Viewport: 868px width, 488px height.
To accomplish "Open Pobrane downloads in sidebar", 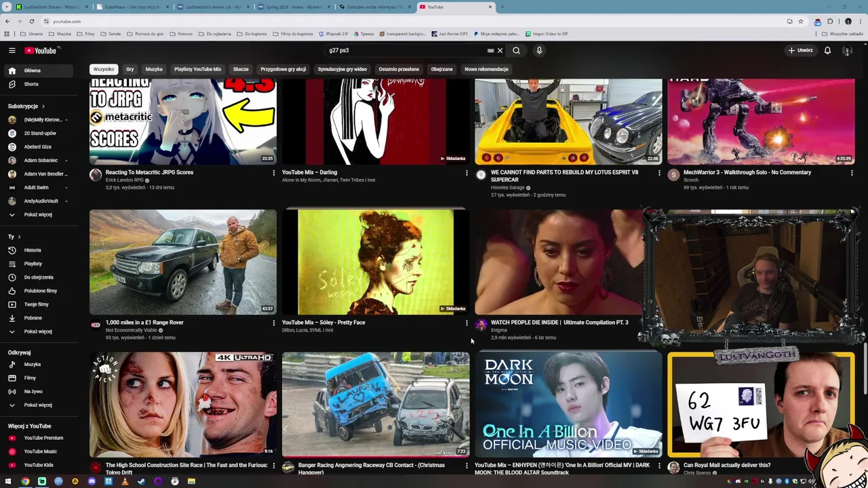I will pyautogui.click(x=39, y=318).
